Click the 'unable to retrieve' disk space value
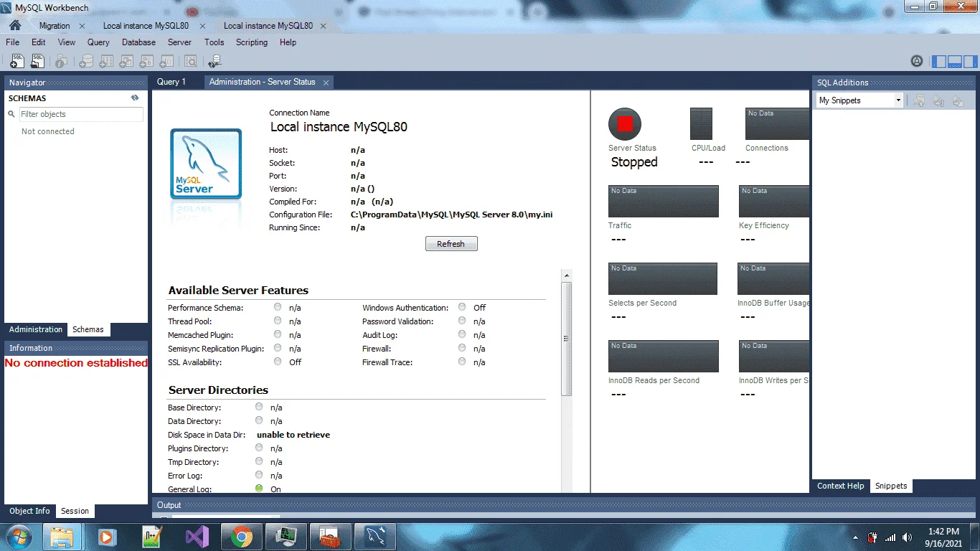Image resolution: width=980 pixels, height=551 pixels. [293, 435]
